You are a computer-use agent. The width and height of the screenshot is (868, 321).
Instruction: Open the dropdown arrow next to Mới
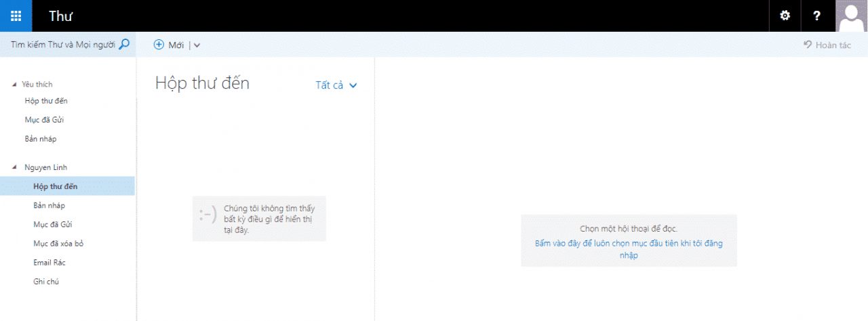pos(197,45)
